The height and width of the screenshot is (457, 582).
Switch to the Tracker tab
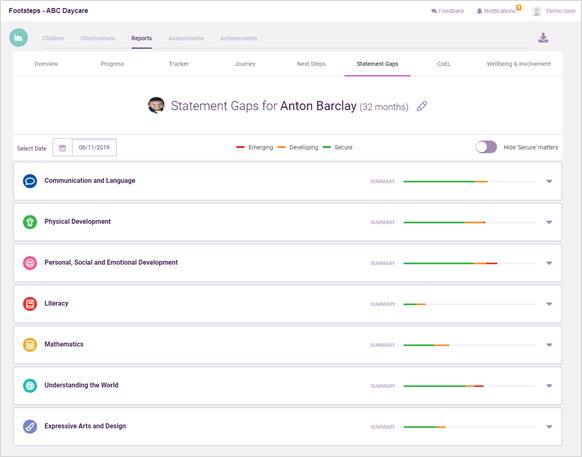pyautogui.click(x=179, y=64)
